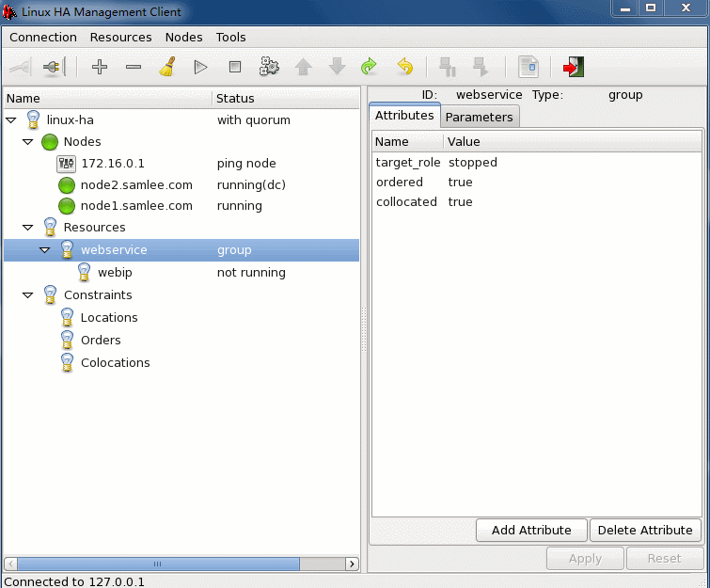Viewport: 710px width, 588px height.
Task: Click the Status column header in tree
Action: [x=286, y=98]
